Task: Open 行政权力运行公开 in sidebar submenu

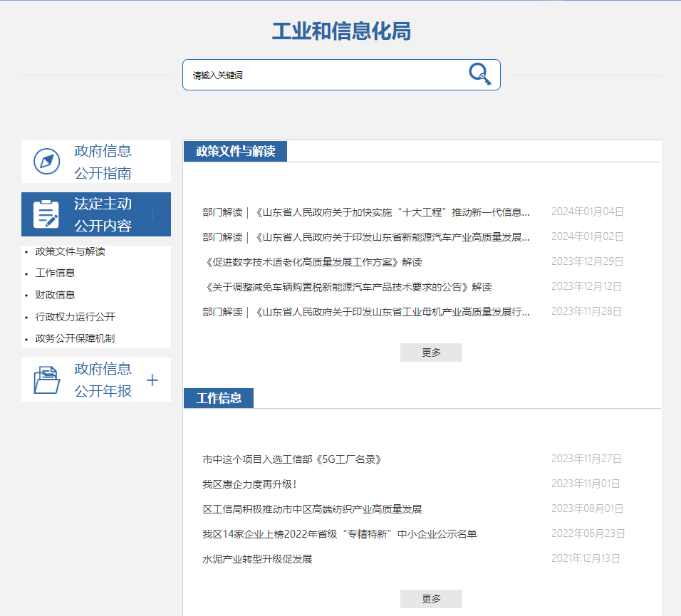Action: (75, 317)
